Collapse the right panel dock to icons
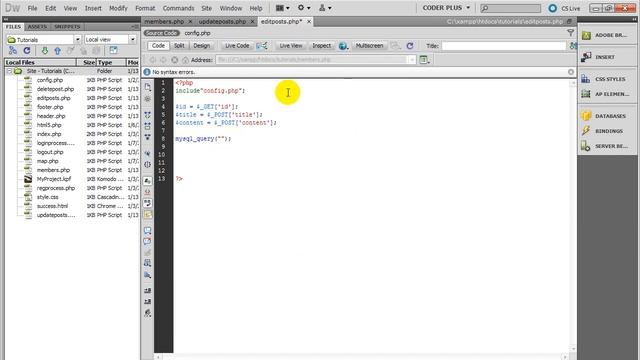 pos(633,20)
